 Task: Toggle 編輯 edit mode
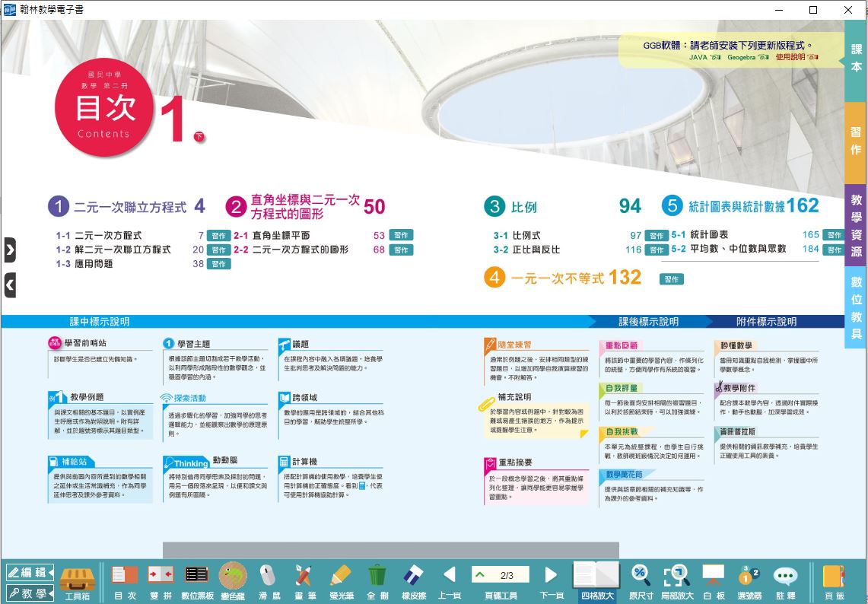tap(29, 572)
